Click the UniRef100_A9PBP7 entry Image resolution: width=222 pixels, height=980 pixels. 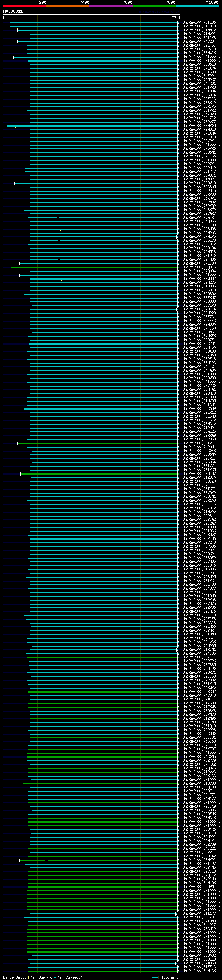click(x=199, y=550)
